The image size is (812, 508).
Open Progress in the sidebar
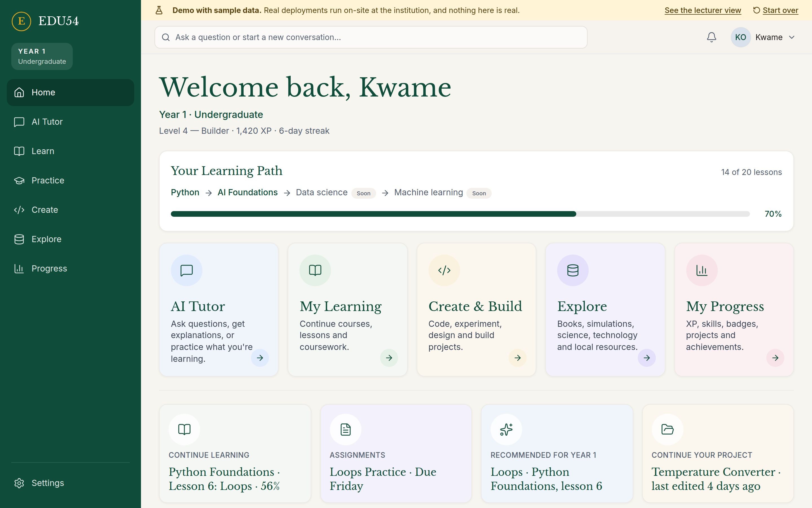click(70, 268)
